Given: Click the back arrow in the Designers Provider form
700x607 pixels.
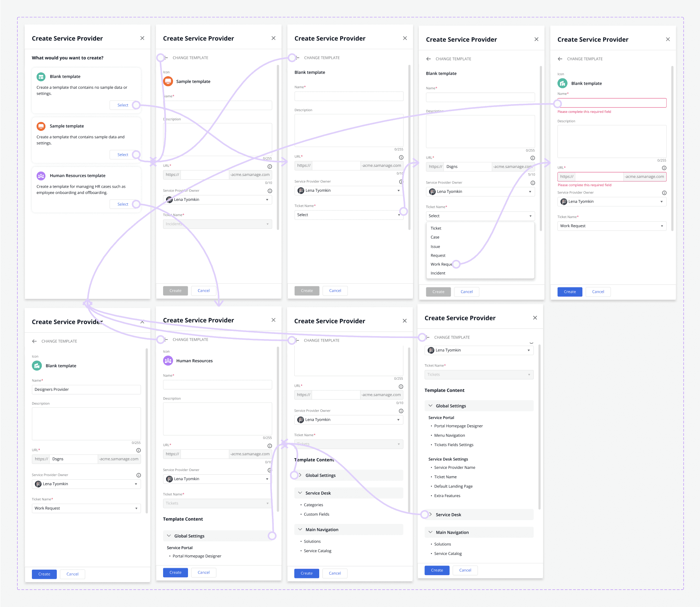Looking at the screenshot, I should [34, 341].
